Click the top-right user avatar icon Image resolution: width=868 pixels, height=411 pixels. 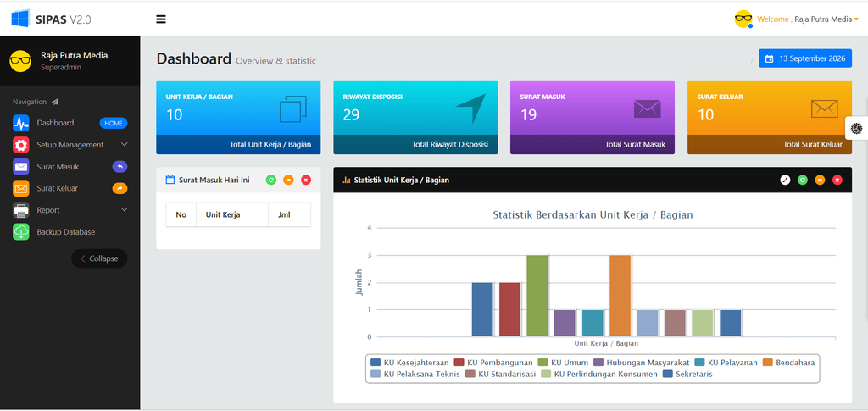pyautogui.click(x=743, y=19)
